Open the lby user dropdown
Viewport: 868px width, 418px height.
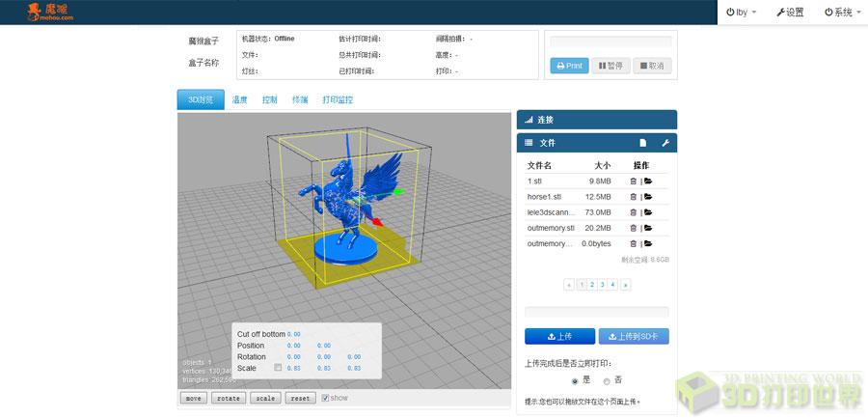click(x=740, y=13)
